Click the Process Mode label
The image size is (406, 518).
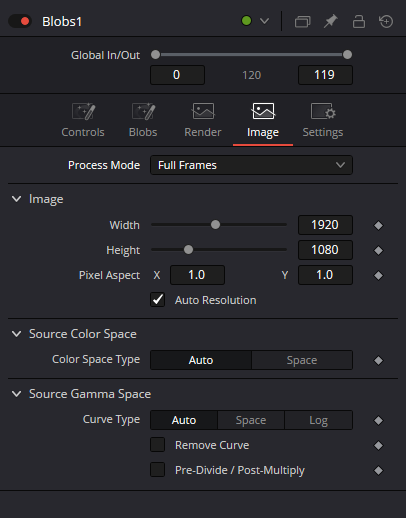pos(104,165)
